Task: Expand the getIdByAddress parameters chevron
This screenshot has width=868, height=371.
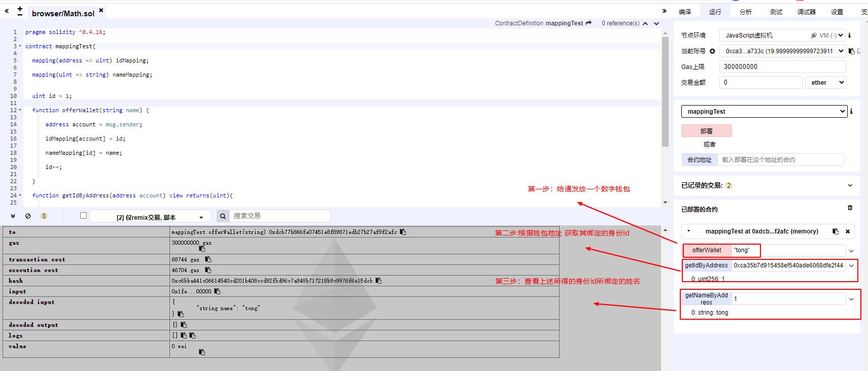Action: point(851,265)
